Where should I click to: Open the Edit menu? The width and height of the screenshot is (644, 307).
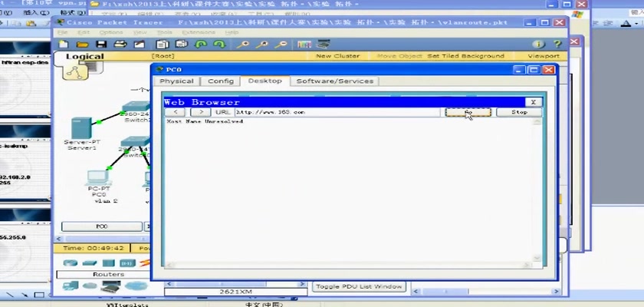click(84, 32)
